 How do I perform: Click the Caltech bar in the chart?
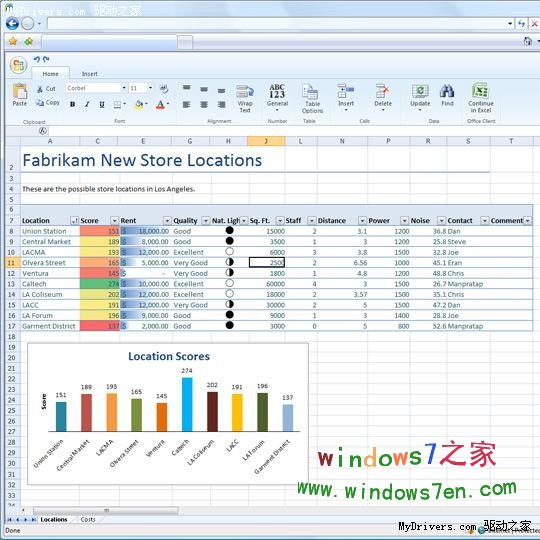[187, 404]
